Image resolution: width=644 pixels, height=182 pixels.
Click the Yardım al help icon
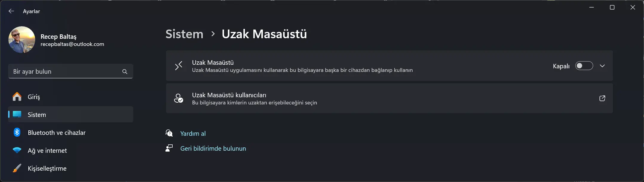[169, 133]
